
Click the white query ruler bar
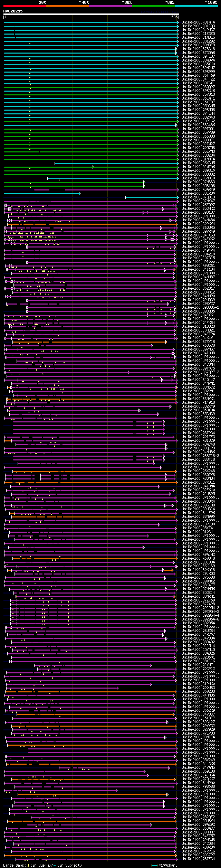tap(91, 14)
